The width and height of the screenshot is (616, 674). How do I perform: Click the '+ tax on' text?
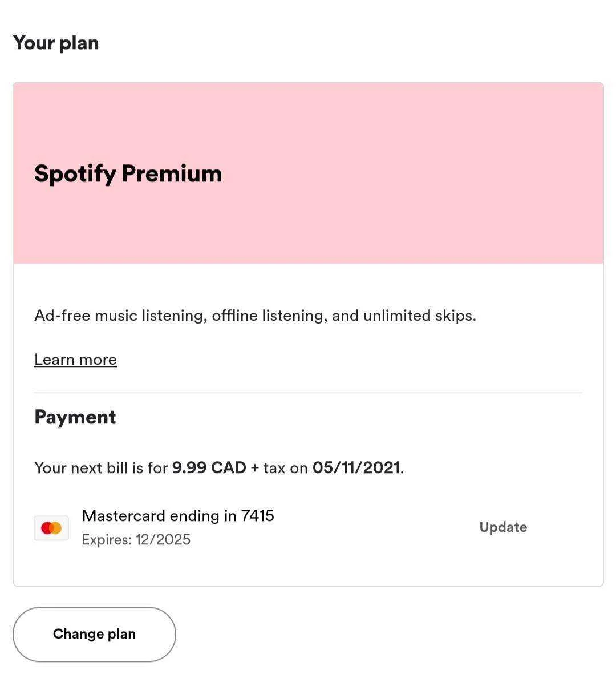[x=279, y=467]
